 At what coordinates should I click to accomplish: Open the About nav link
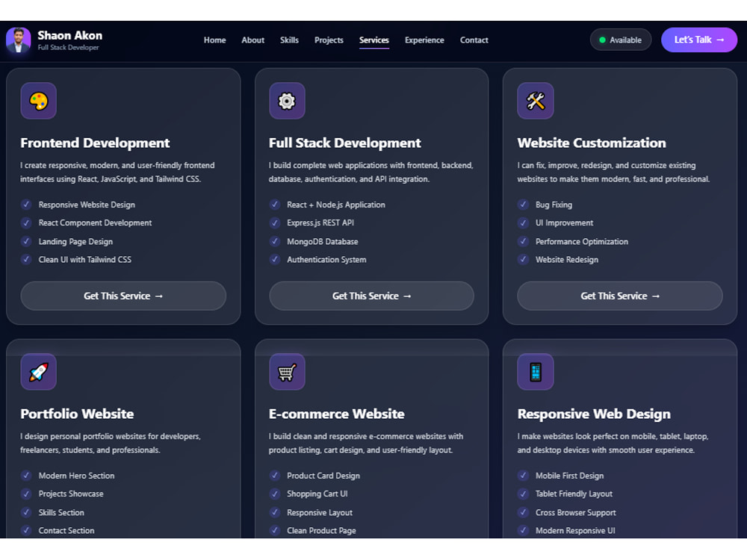pyautogui.click(x=253, y=40)
